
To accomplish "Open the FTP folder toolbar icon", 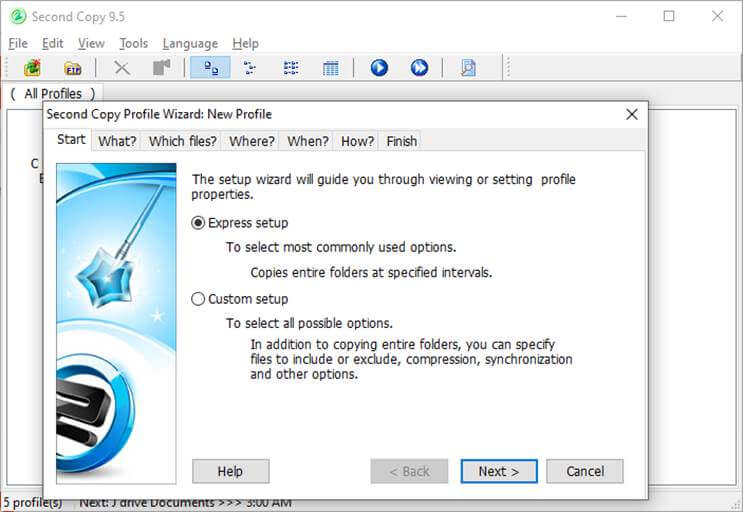I will (x=72, y=68).
